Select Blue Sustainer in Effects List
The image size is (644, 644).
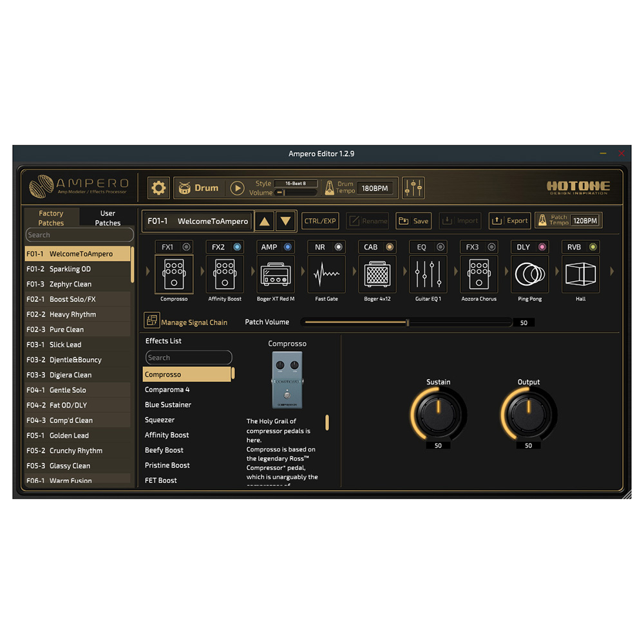click(168, 404)
